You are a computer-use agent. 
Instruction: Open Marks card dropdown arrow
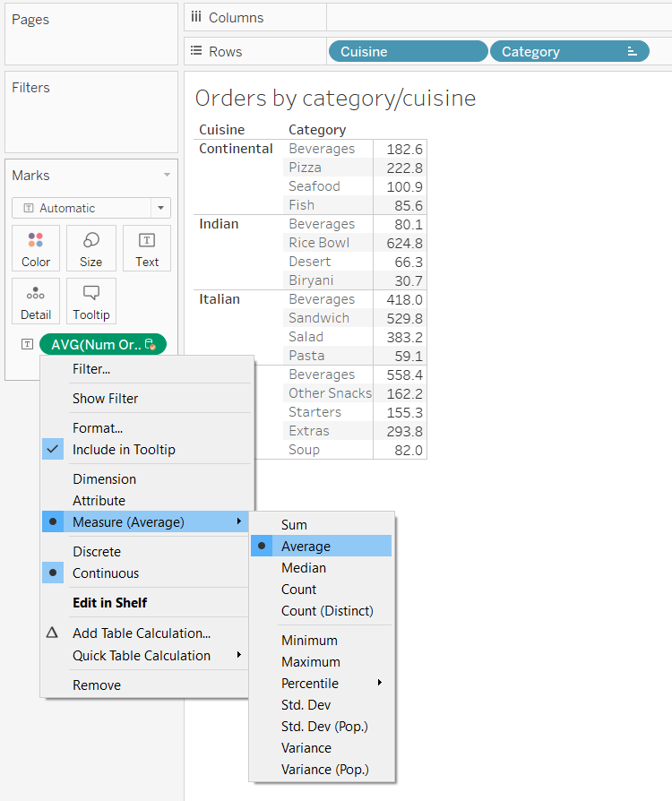click(x=167, y=175)
